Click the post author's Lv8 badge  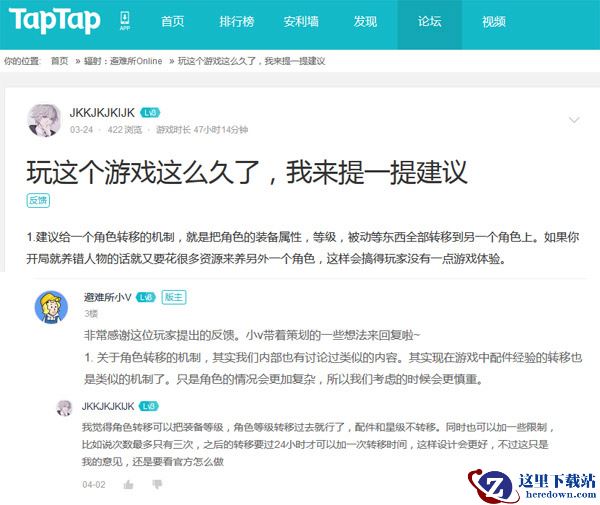coord(150,113)
